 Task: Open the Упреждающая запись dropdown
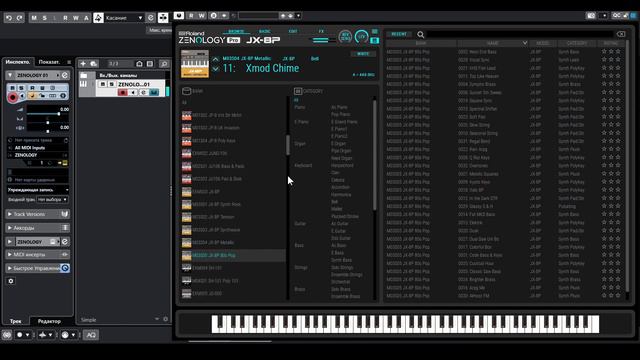[38, 190]
